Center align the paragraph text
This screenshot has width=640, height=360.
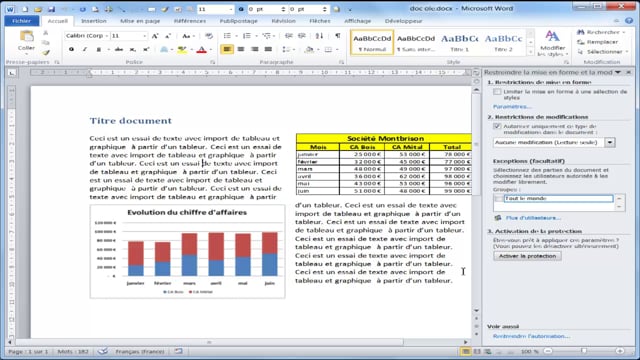[x=241, y=49]
